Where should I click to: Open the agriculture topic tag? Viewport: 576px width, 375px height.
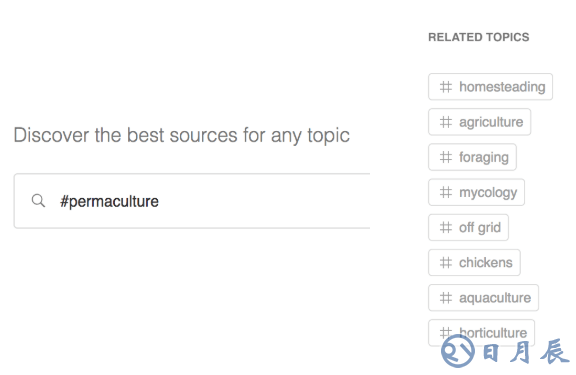(479, 122)
